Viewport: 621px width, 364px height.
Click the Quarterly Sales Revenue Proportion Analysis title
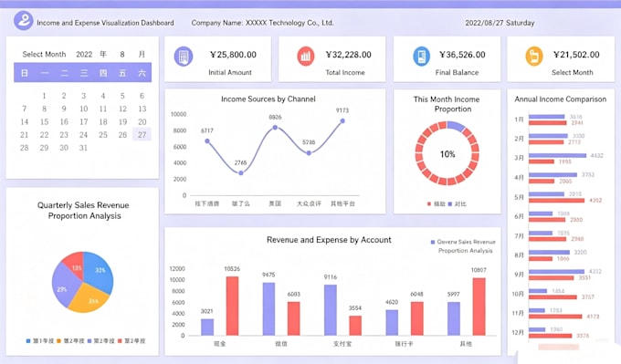[83, 211]
